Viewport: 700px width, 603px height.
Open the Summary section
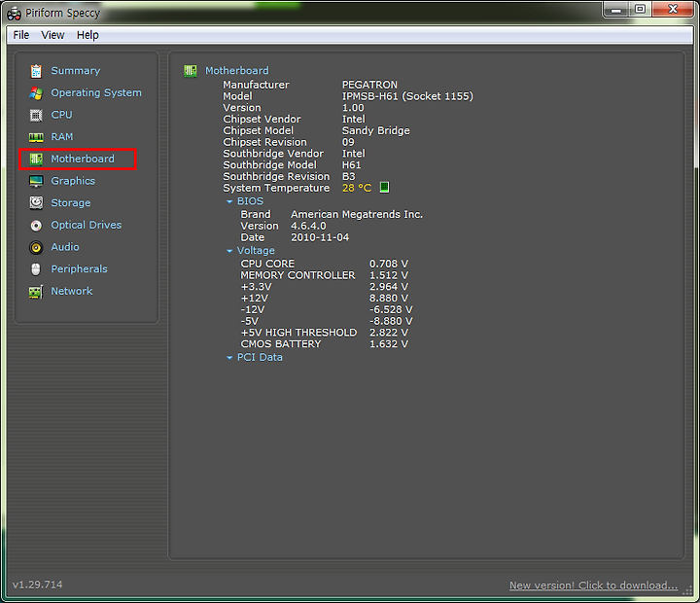[76, 71]
